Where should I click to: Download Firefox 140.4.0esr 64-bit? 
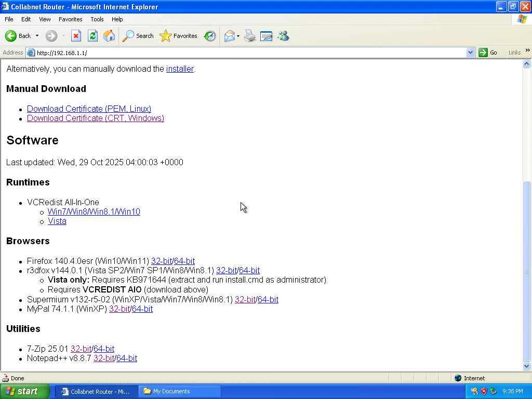(x=184, y=261)
